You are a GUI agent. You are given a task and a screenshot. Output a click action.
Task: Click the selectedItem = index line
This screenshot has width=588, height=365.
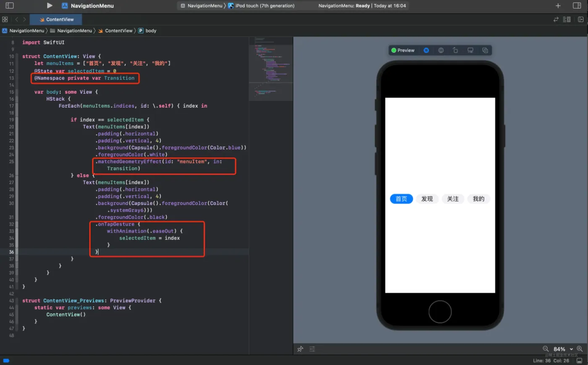[x=150, y=238]
